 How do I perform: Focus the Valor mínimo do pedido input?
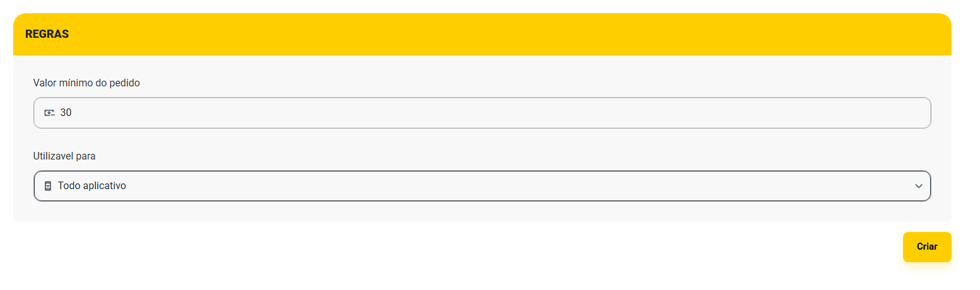click(x=482, y=113)
